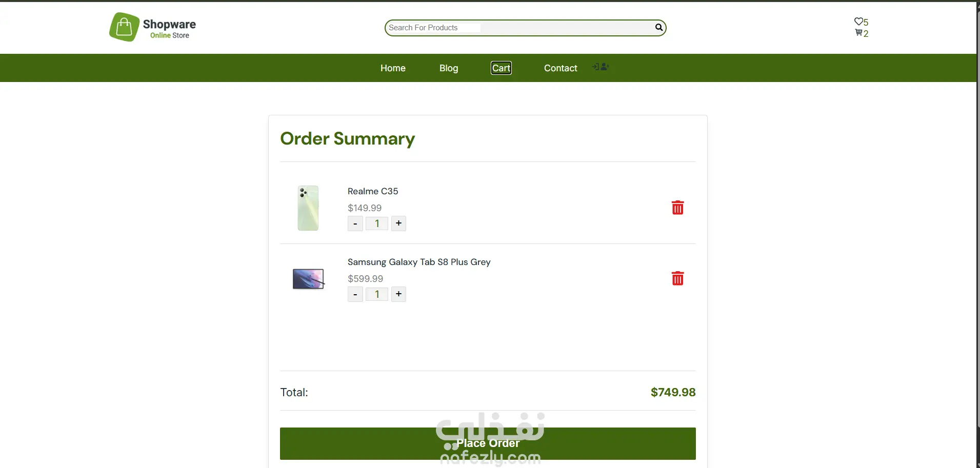Viewport: 980px width, 468px height.
Task: Increase Samsung Galaxy Tab quantity with plus
Action: tap(398, 294)
